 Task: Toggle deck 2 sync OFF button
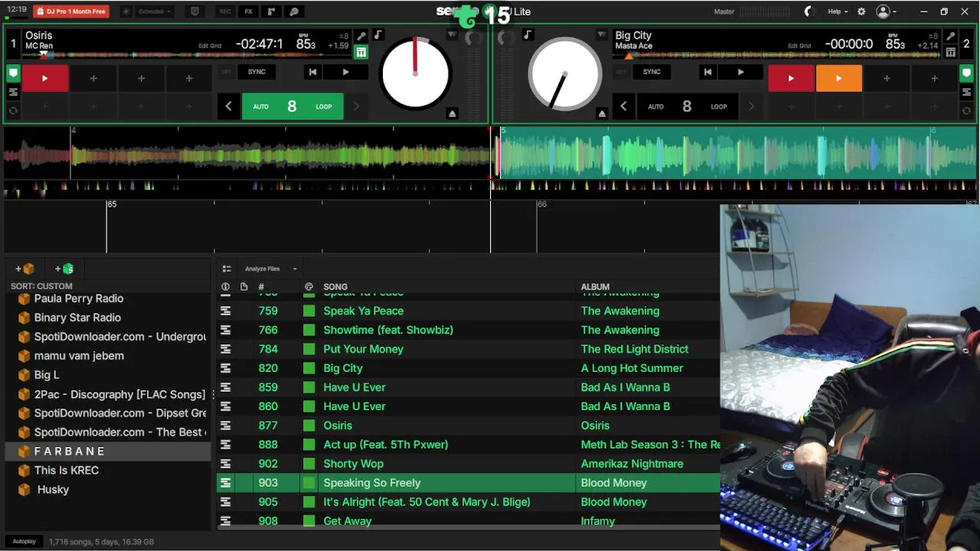pos(621,72)
